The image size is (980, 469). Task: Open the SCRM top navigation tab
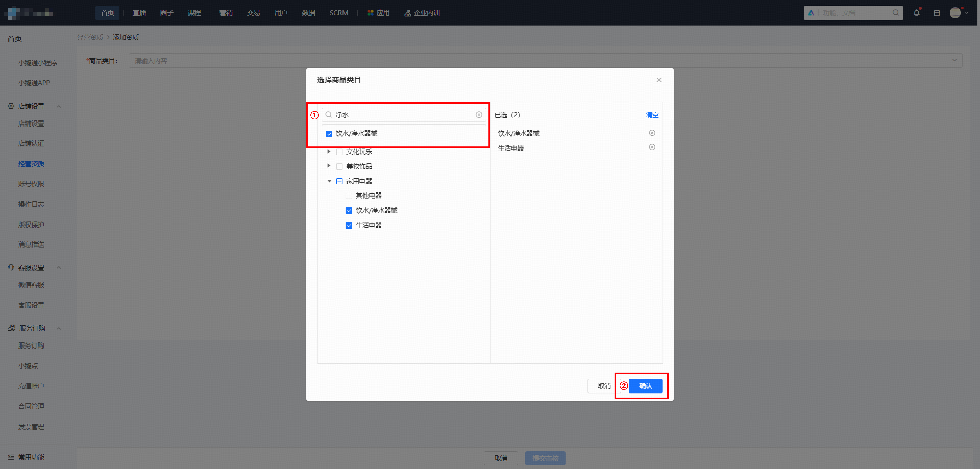pyautogui.click(x=339, y=13)
